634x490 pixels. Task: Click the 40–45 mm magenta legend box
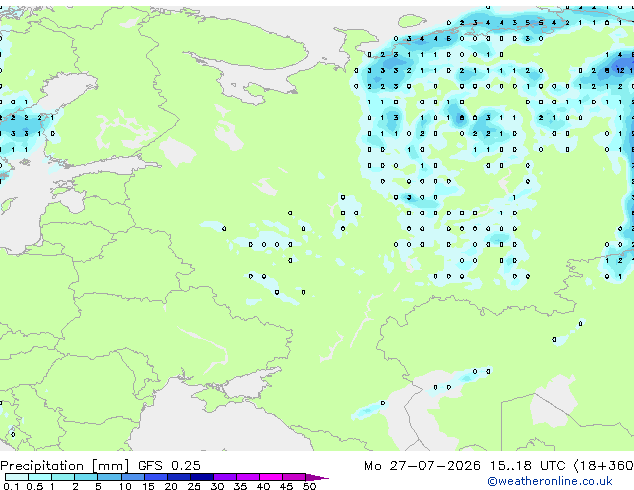point(271,477)
